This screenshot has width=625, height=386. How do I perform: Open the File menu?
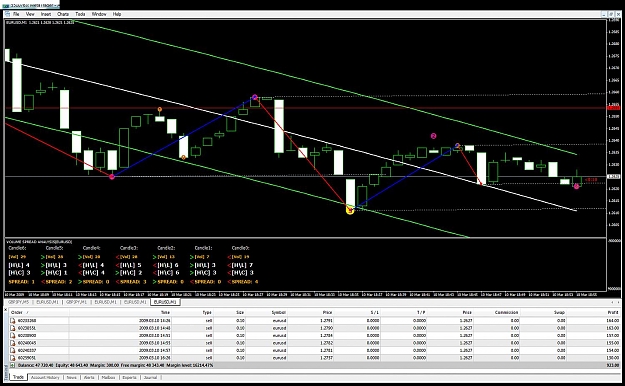click(x=16, y=14)
